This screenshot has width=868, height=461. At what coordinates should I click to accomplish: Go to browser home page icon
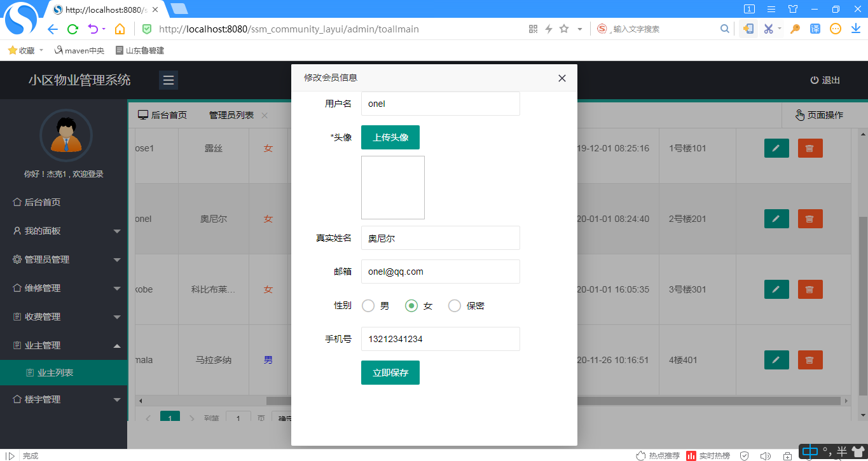(120, 29)
